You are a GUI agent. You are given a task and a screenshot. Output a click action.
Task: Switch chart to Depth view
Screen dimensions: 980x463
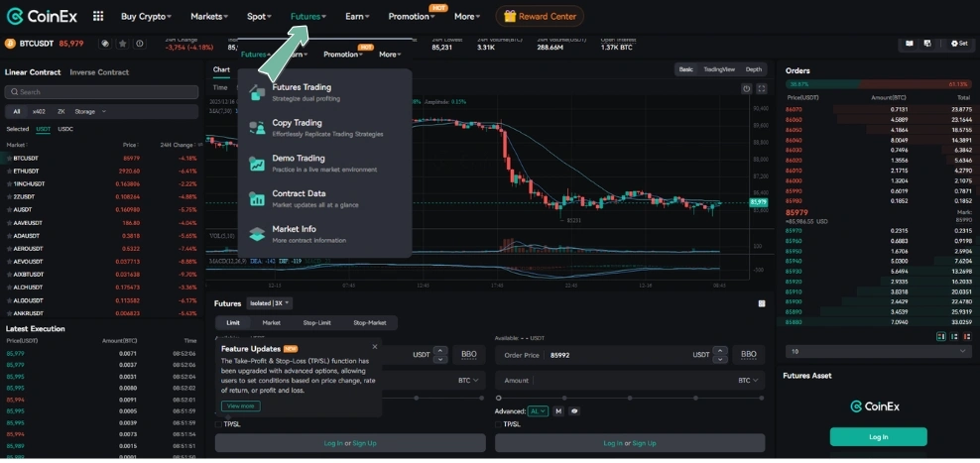click(x=753, y=69)
